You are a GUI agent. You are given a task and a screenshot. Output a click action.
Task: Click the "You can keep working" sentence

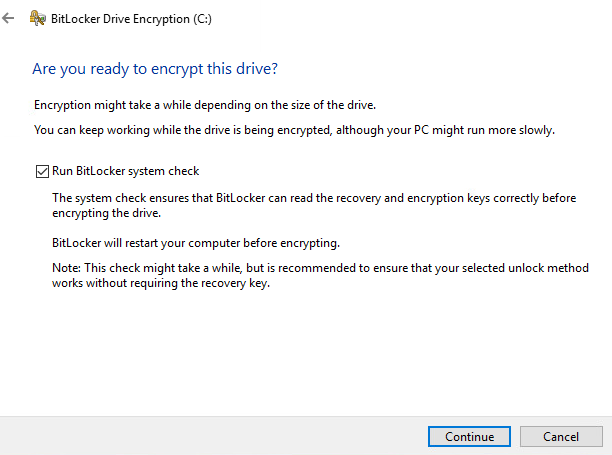click(x=294, y=130)
